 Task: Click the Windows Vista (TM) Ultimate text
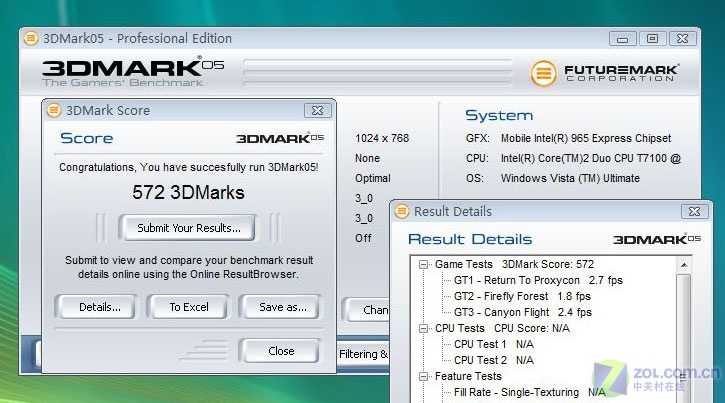pyautogui.click(x=570, y=178)
